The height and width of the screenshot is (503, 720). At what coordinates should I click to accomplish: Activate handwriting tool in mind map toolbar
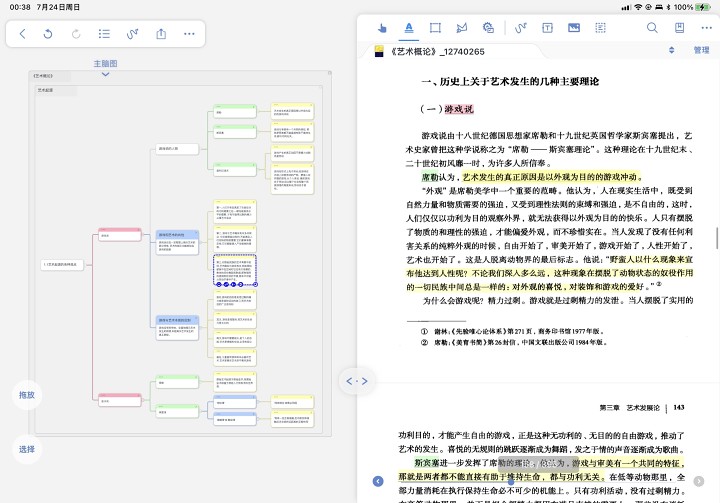(132, 34)
